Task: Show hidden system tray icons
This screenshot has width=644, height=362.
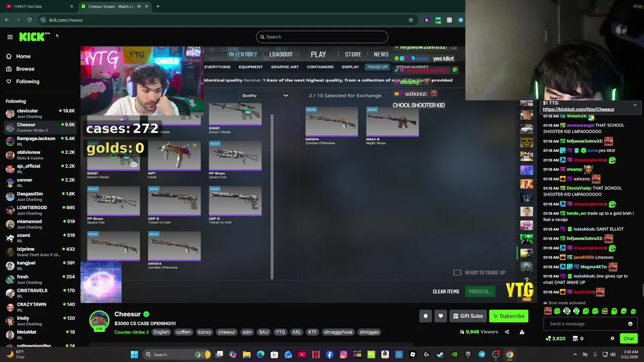Action: (x=575, y=355)
